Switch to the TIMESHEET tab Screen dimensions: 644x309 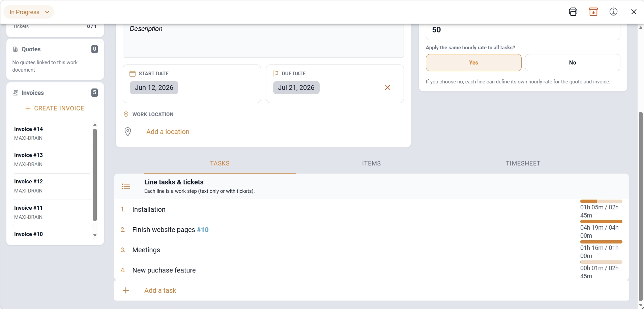point(523,163)
